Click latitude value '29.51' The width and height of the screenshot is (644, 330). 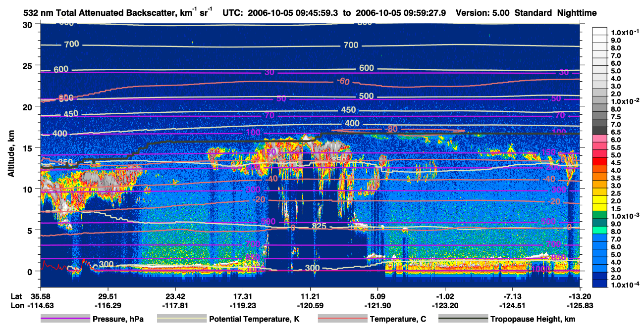point(107,296)
